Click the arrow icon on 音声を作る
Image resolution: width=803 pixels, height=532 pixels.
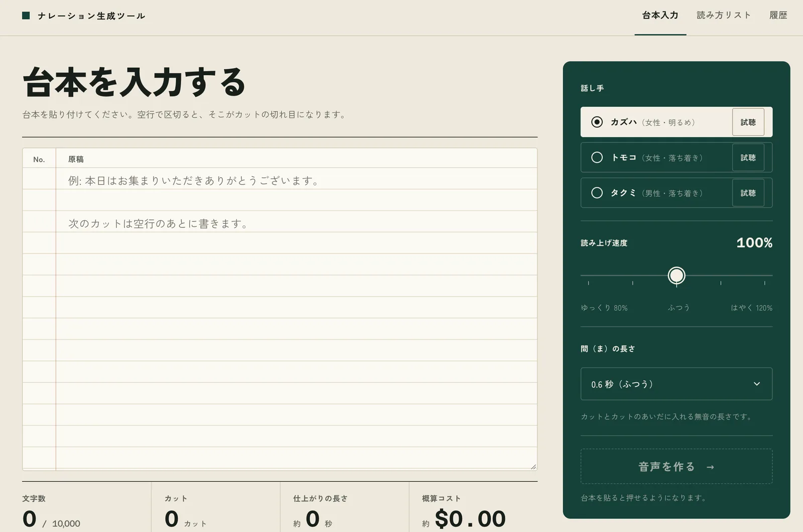pos(710,467)
